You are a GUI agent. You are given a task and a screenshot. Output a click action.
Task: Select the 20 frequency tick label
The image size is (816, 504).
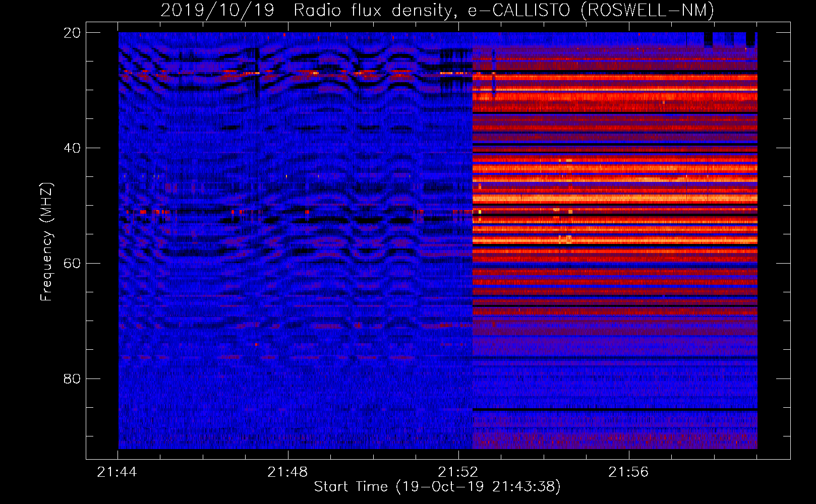coord(72,33)
